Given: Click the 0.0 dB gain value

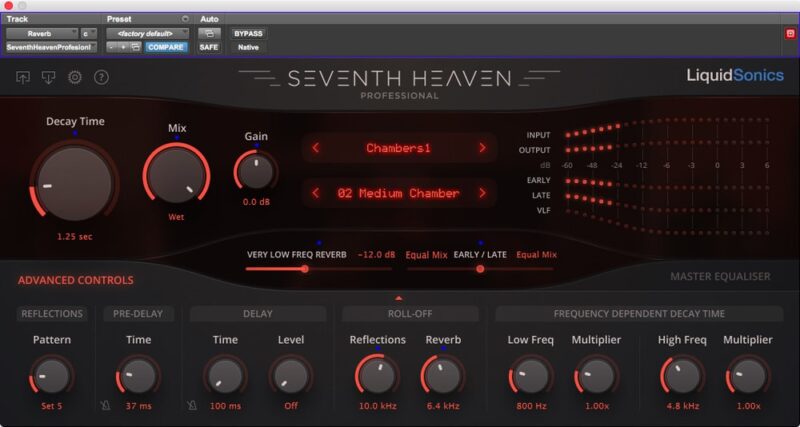Looking at the screenshot, I should [256, 202].
